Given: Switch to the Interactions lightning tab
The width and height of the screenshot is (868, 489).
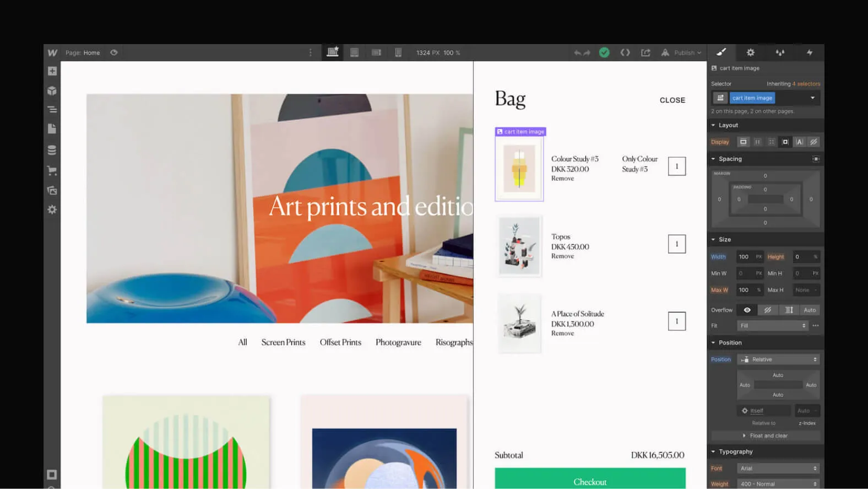Looking at the screenshot, I should click(810, 52).
